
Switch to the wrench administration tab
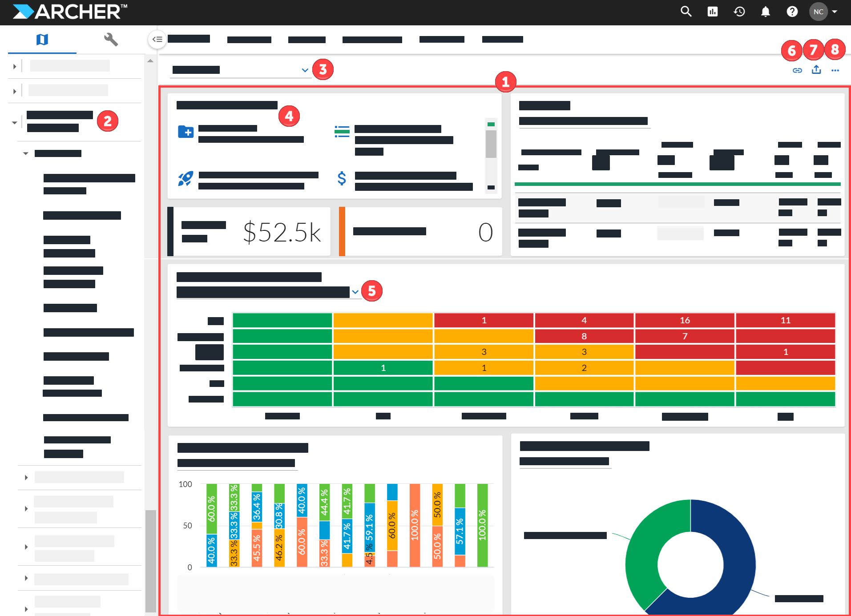(111, 40)
